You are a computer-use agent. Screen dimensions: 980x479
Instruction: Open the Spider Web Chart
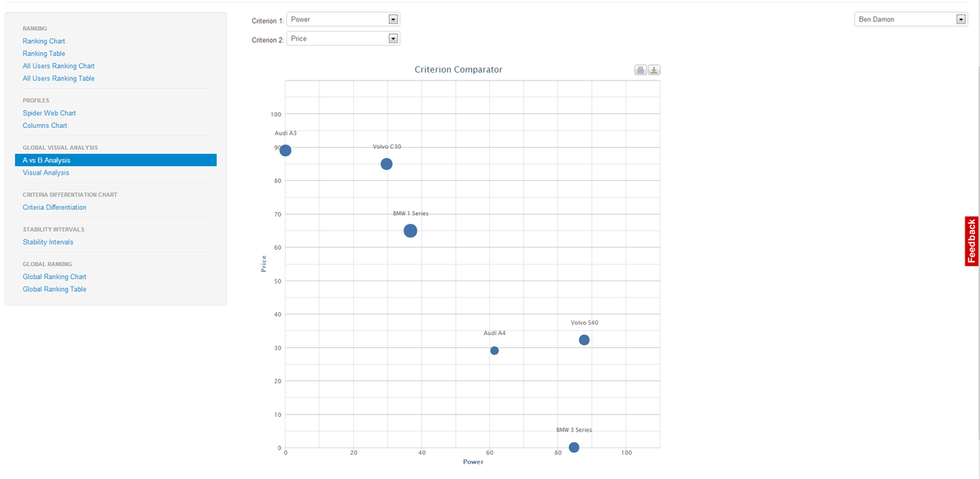(x=49, y=113)
